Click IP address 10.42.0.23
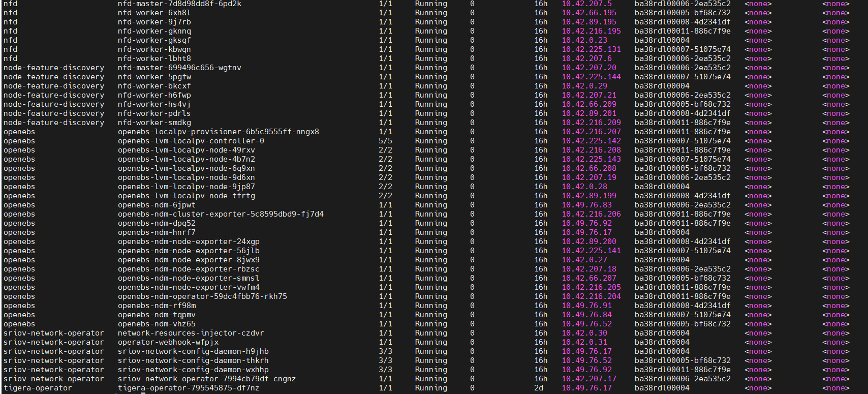This screenshot has height=394, width=868. 584,40
